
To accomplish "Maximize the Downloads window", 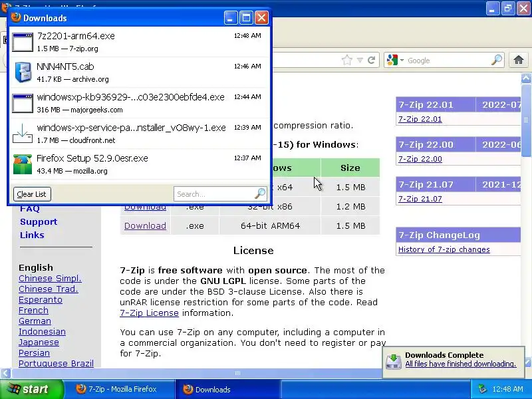I will pos(246,18).
